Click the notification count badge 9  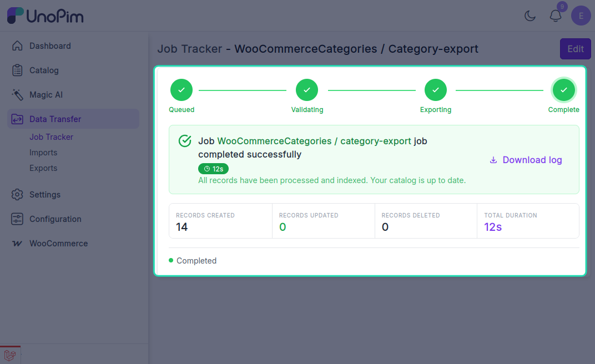click(562, 7)
